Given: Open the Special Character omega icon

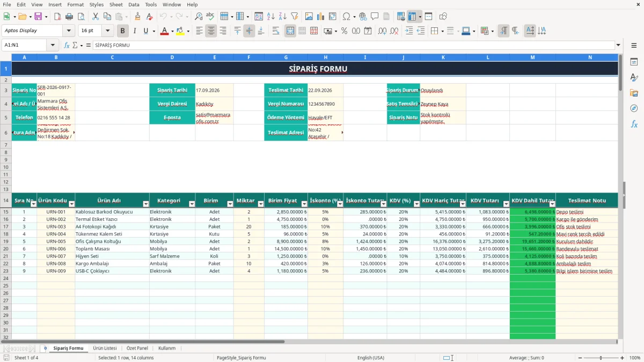Looking at the screenshot, I should point(346,17).
